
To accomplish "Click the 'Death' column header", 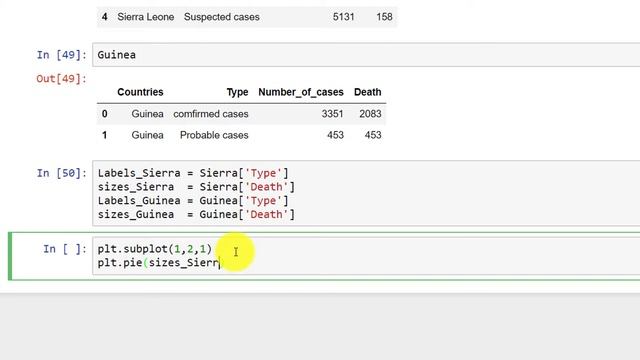I will [x=367, y=92].
